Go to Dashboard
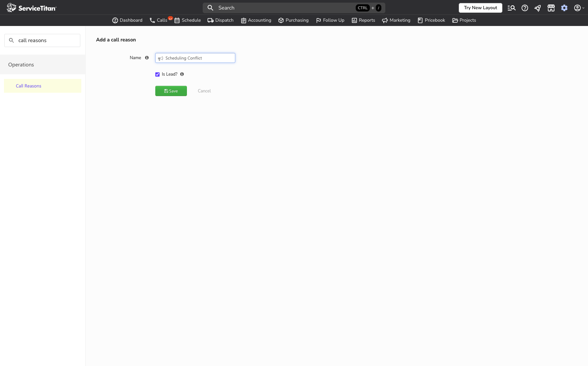This screenshot has height=366, width=588. pos(127,20)
